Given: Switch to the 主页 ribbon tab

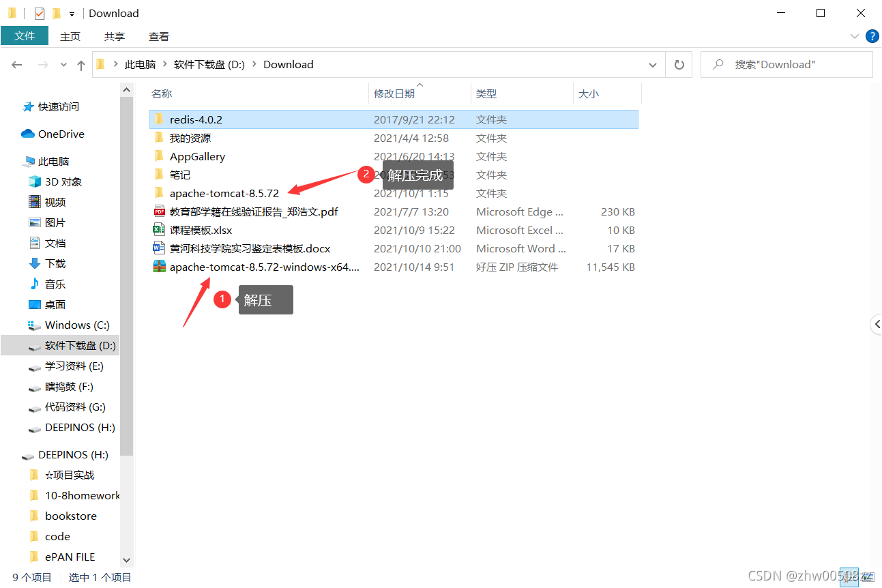Looking at the screenshot, I should click(x=70, y=36).
